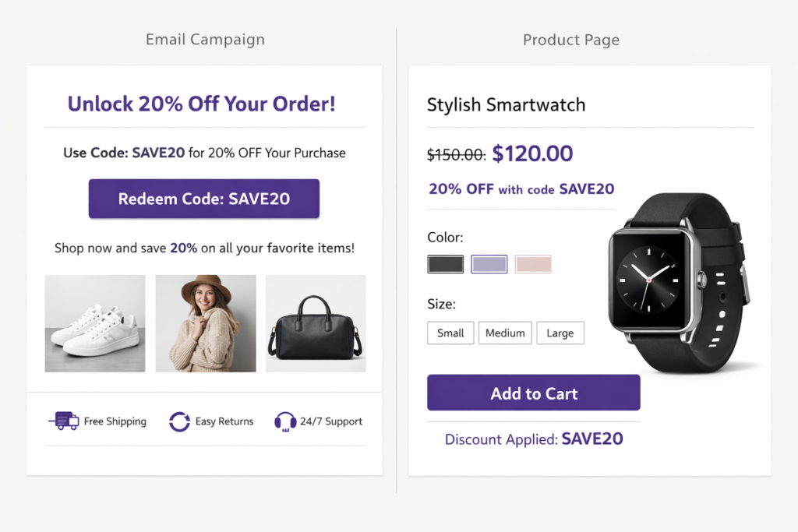The height and width of the screenshot is (532, 798).
Task: Click the Add to Cart button
Action: point(533,393)
